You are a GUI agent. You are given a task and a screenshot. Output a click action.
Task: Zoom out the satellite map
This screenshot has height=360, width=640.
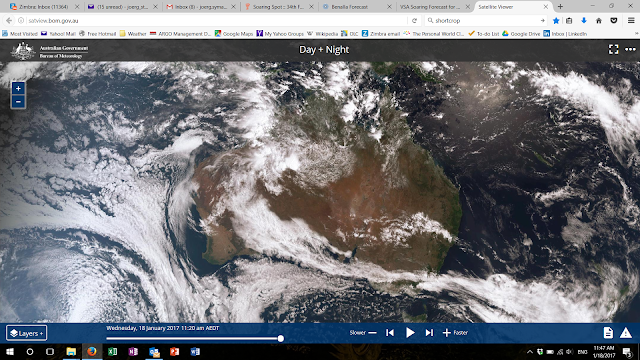[x=18, y=101]
